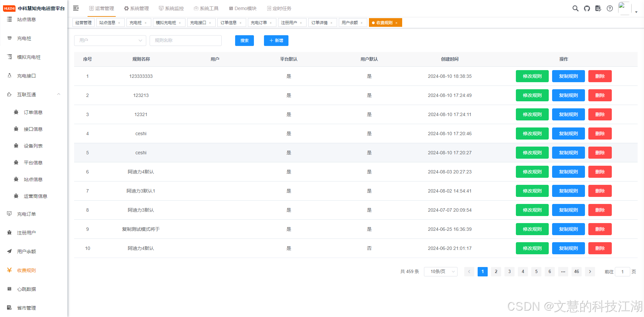Click the 搜索 button
Image resolution: width=644 pixels, height=317 pixels.
tap(244, 40)
